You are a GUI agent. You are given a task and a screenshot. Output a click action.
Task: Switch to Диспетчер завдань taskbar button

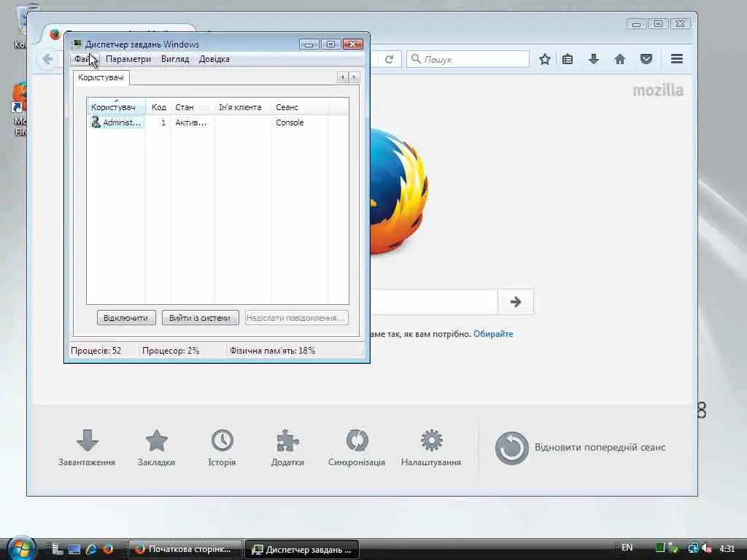point(302,549)
